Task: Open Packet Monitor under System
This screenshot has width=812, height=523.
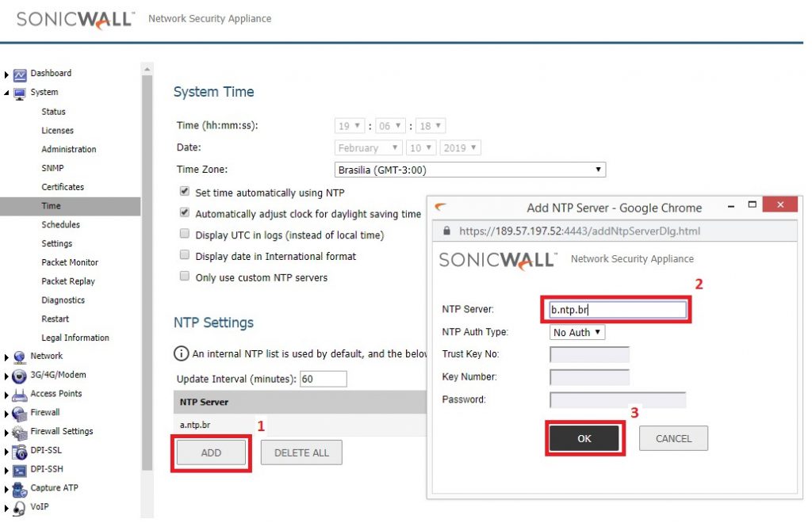Action: 70,263
